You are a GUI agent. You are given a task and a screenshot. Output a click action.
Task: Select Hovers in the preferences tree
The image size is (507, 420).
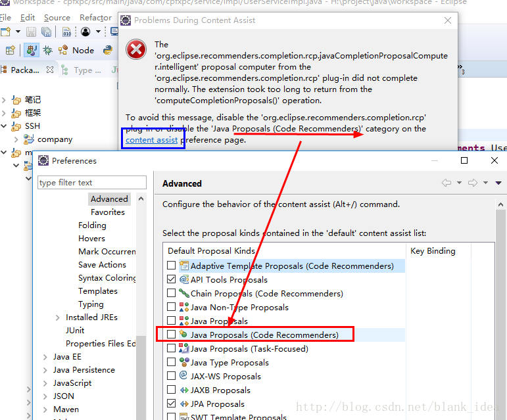91,239
